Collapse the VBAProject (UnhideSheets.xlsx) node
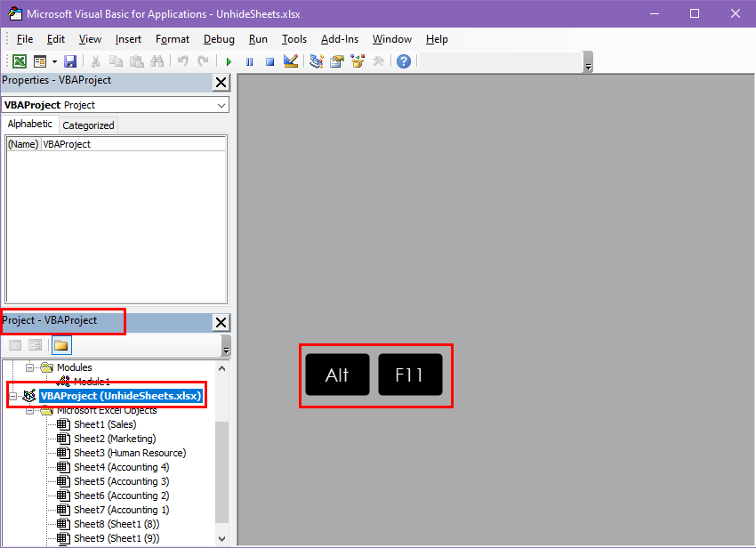The image size is (756, 548). pyautogui.click(x=13, y=397)
